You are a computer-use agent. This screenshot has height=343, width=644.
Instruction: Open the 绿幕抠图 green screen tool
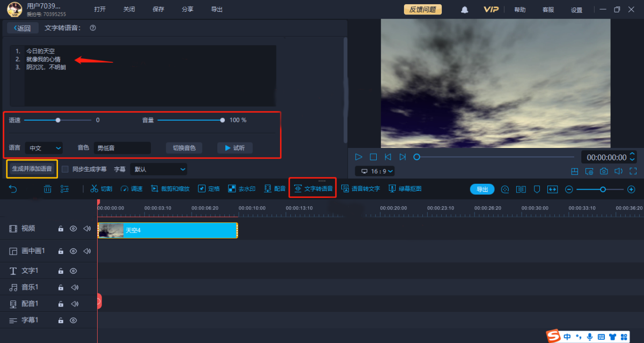click(x=405, y=189)
